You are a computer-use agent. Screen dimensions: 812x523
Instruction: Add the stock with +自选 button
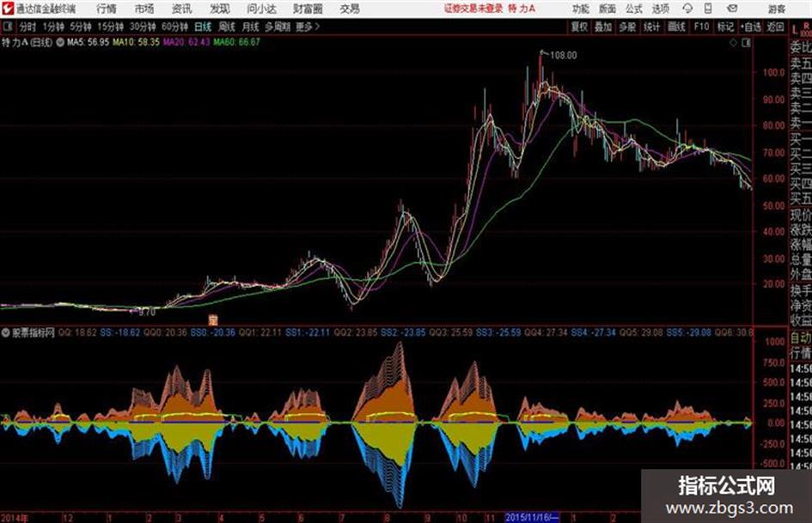pos(750,27)
